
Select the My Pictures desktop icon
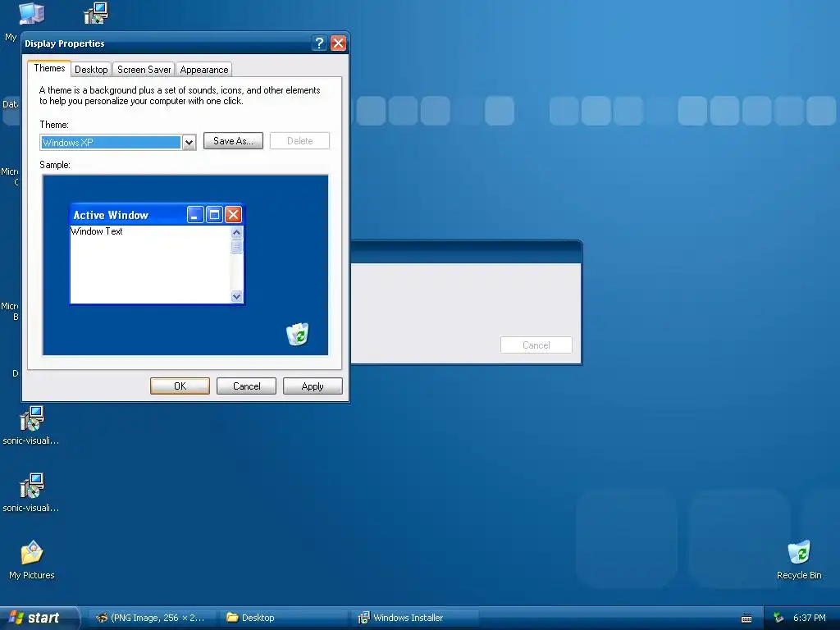(32, 560)
